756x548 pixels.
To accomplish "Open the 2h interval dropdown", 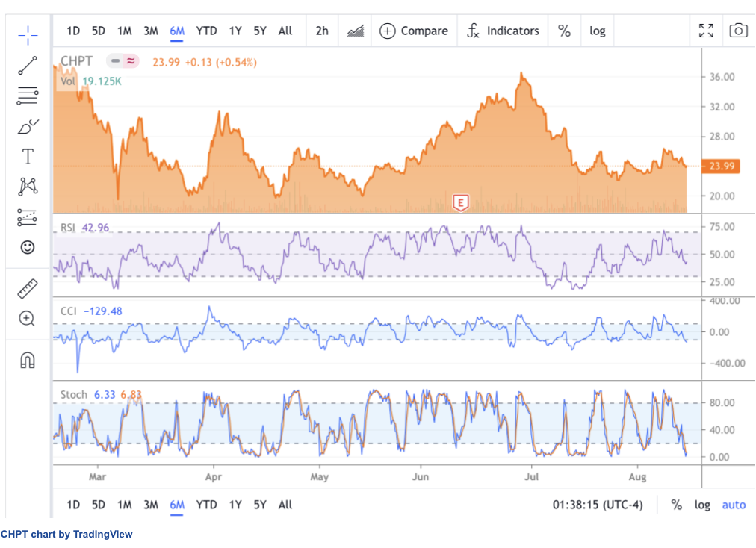I will (322, 31).
